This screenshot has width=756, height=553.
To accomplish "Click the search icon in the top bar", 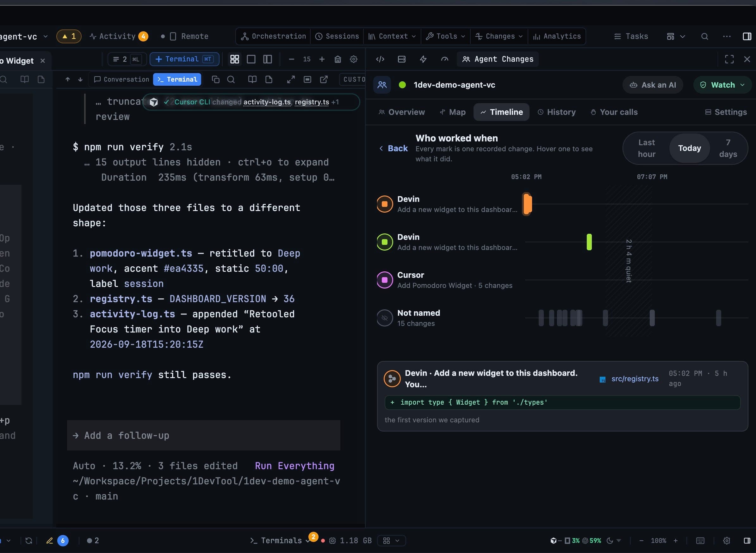I will coord(704,36).
